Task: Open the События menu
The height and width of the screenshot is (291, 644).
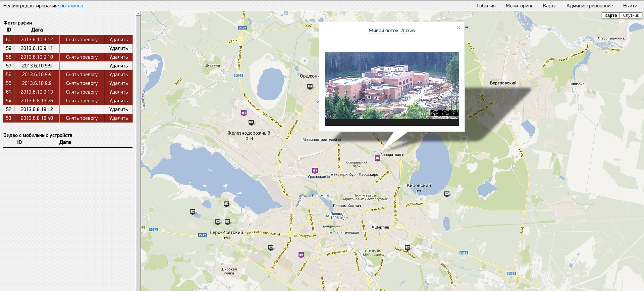Action: tap(486, 6)
